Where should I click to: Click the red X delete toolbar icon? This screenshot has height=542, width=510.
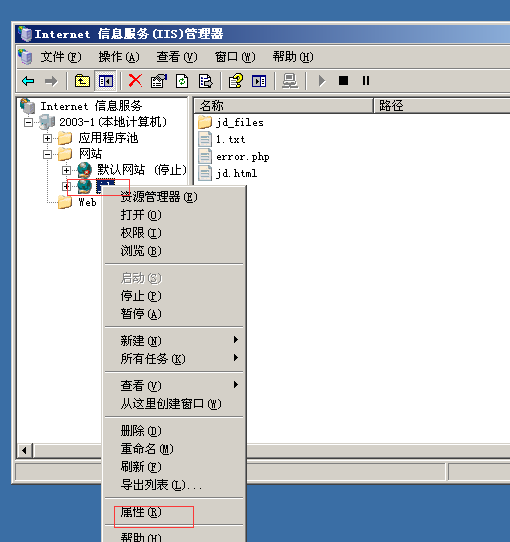coord(135,81)
